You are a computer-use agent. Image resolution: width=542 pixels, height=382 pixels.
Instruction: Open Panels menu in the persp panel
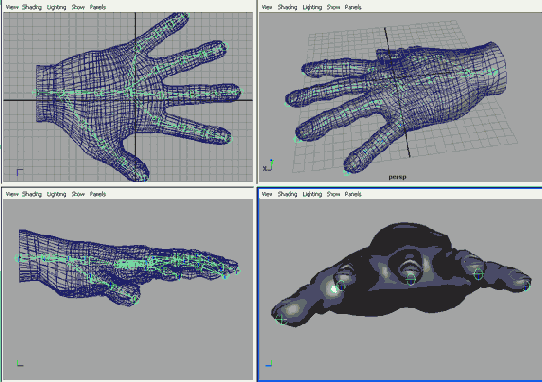353,7
